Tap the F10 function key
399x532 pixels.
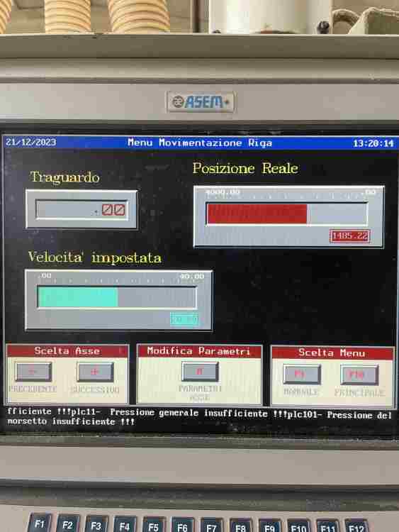[x=298, y=528]
